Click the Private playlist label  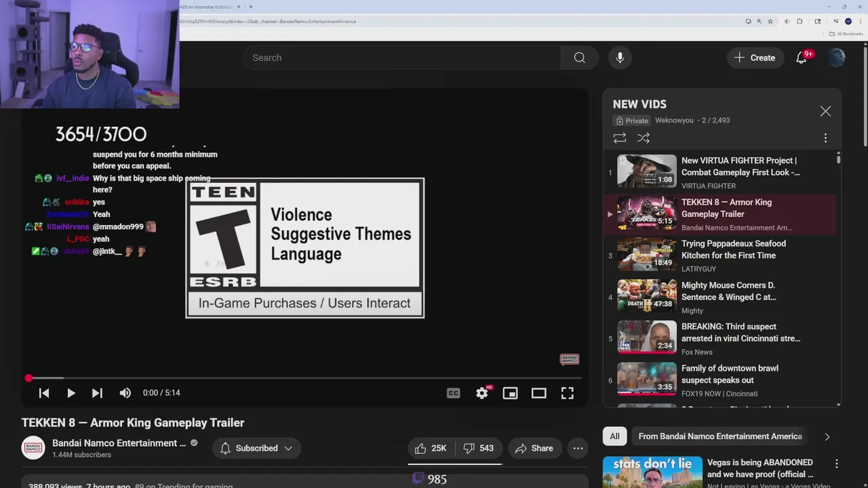(632, 121)
